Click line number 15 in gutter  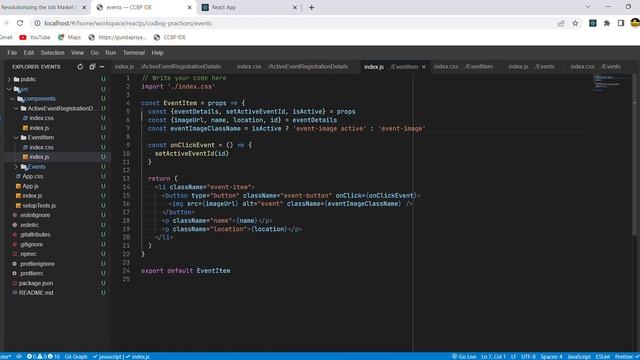click(x=126, y=196)
